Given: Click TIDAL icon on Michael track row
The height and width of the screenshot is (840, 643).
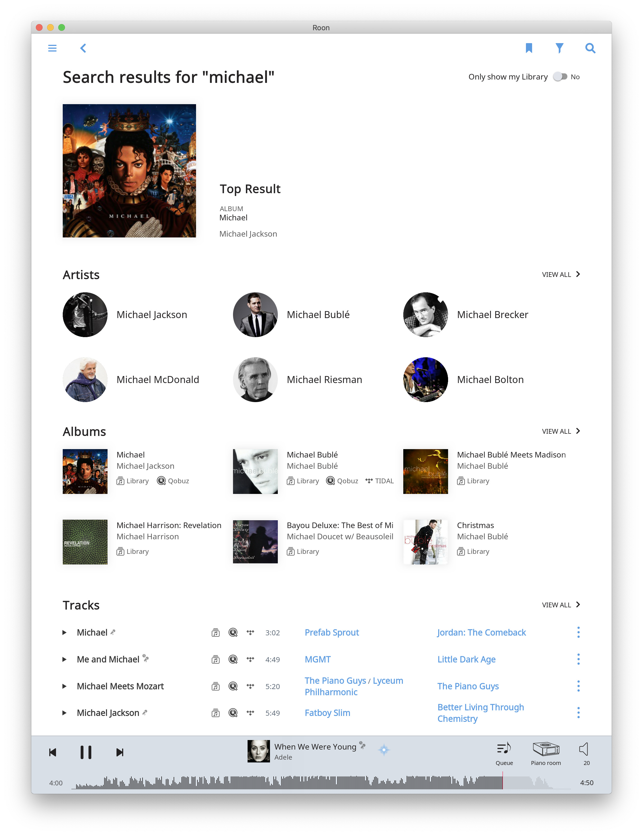Looking at the screenshot, I should [x=250, y=633].
